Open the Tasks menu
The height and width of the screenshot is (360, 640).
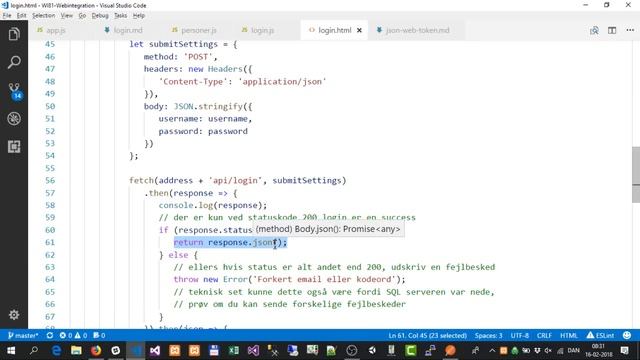click(x=120, y=16)
